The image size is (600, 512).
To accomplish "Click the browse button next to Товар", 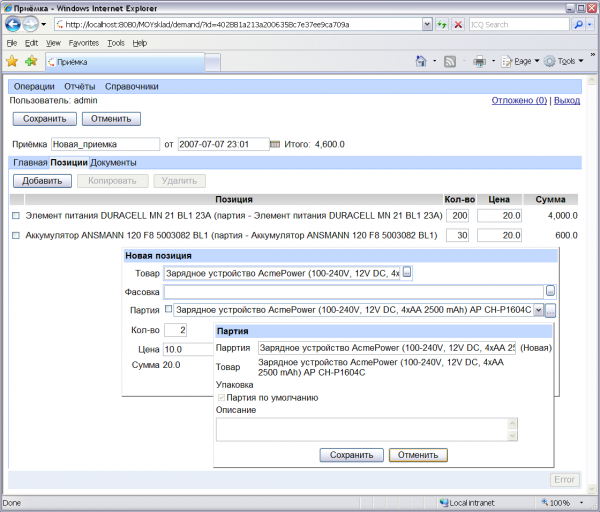I will tap(407, 272).
